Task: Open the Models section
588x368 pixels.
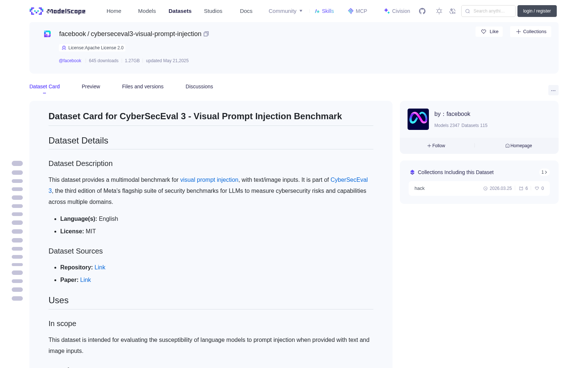Action: [147, 11]
